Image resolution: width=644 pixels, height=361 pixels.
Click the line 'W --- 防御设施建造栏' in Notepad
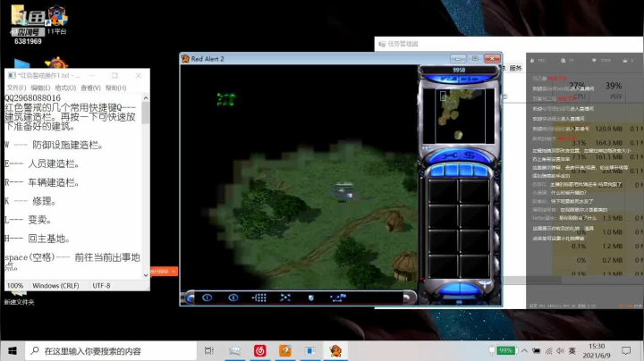coord(54,145)
